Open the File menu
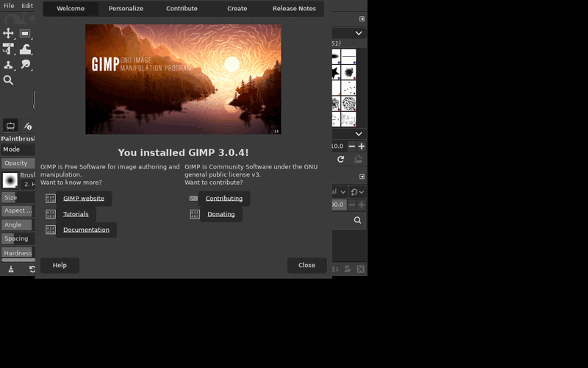 point(9,6)
